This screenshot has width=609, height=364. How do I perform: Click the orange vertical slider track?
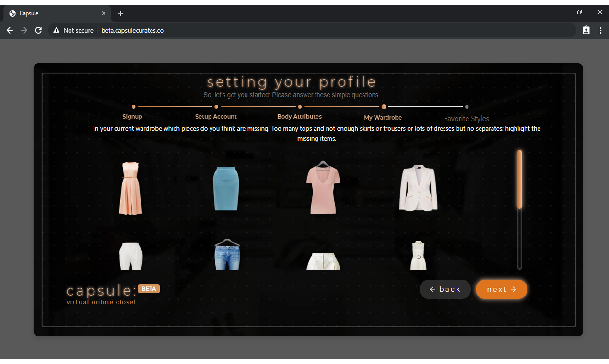pyautogui.click(x=519, y=180)
